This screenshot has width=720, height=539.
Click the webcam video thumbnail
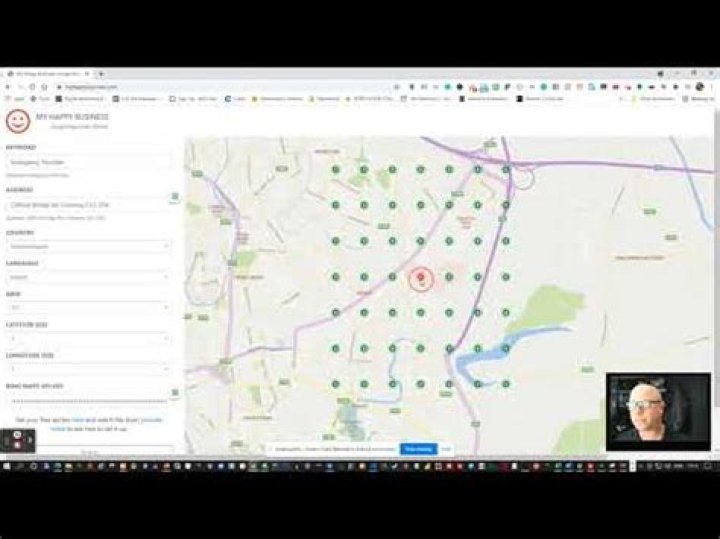pyautogui.click(x=658, y=412)
